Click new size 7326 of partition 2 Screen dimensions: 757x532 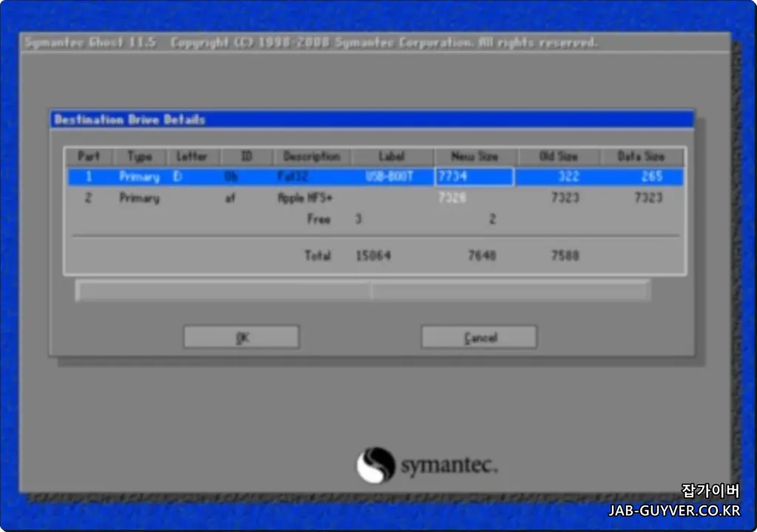tap(452, 198)
